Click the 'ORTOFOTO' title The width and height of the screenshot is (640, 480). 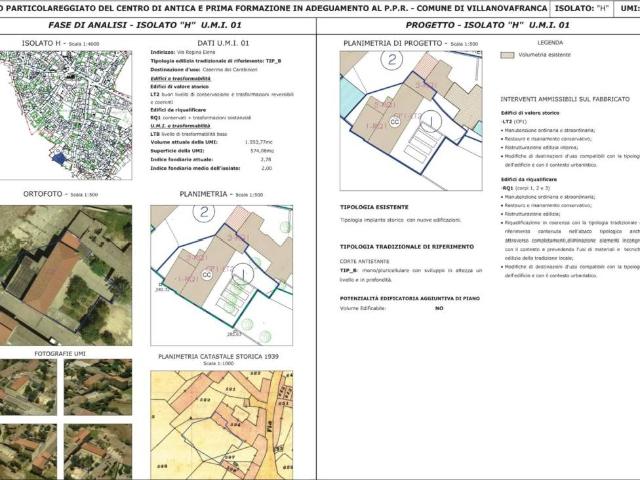(43, 194)
